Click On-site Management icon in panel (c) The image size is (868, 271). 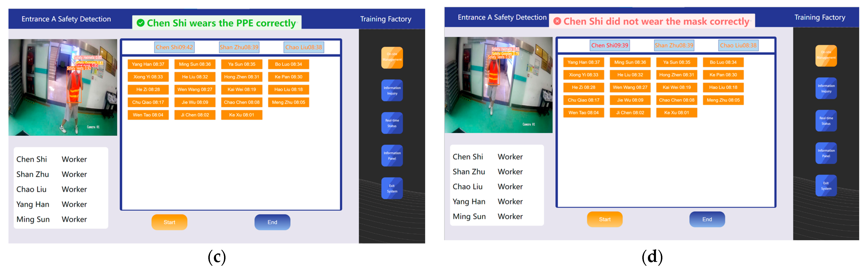coord(392,58)
